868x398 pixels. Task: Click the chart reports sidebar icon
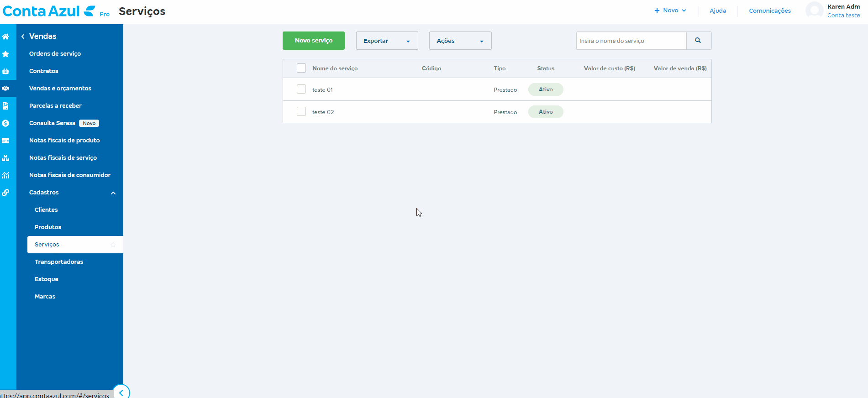click(x=5, y=175)
